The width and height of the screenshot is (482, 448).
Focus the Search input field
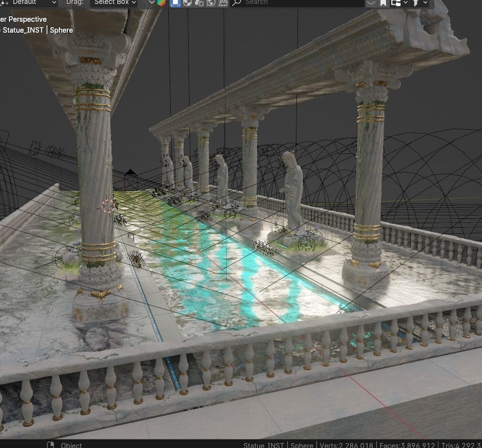click(x=297, y=3)
